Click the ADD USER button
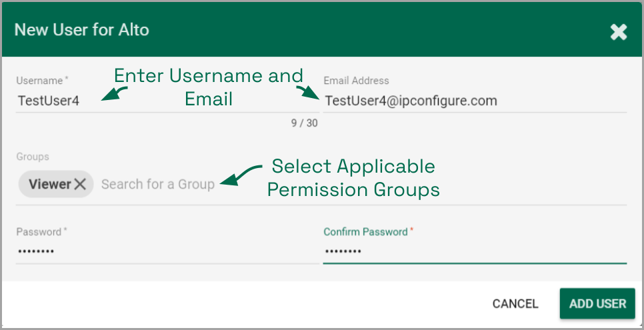The image size is (644, 330). [x=597, y=304]
